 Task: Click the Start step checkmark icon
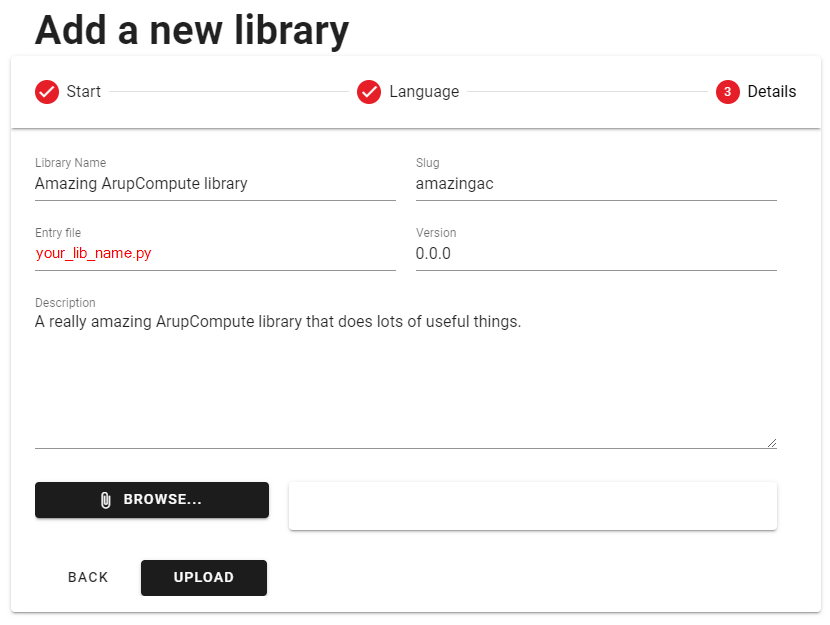[47, 92]
